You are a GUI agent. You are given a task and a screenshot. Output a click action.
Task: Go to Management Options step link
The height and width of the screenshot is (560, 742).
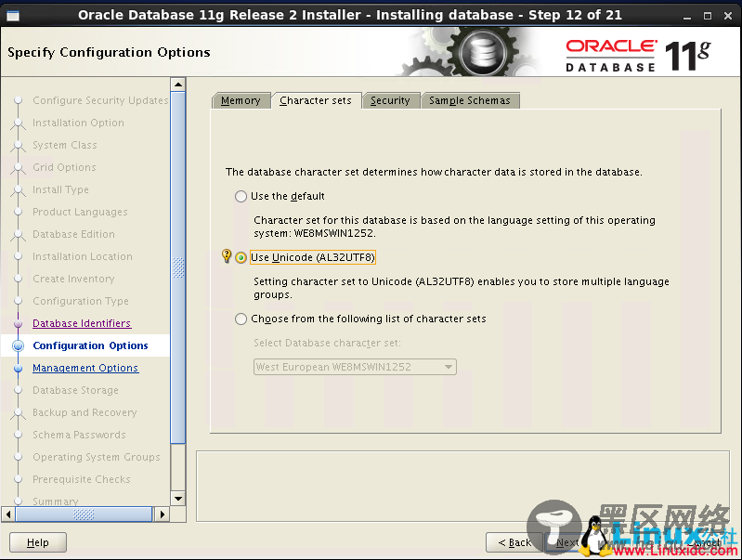click(x=85, y=368)
